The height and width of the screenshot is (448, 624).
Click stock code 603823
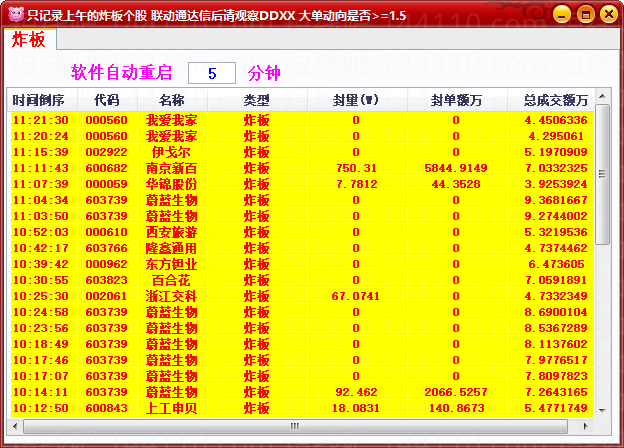[x=107, y=280]
